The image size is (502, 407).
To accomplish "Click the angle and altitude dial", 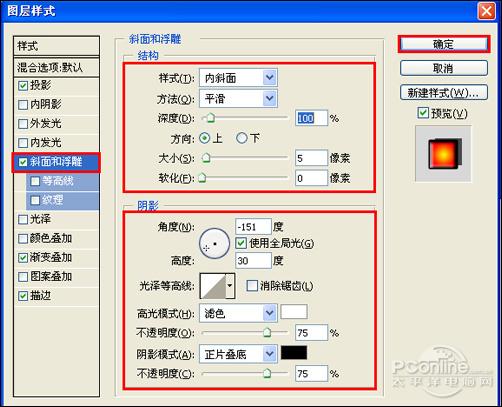I will 214,244.
